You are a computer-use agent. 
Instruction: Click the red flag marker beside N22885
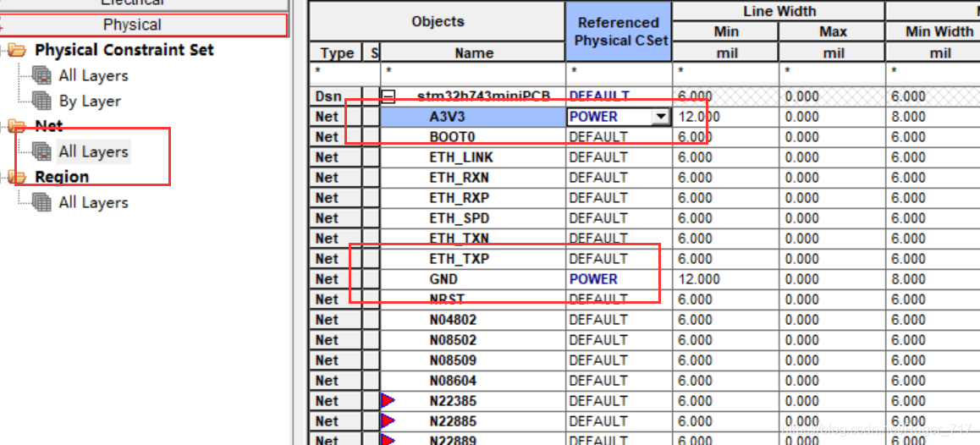pyautogui.click(x=388, y=421)
